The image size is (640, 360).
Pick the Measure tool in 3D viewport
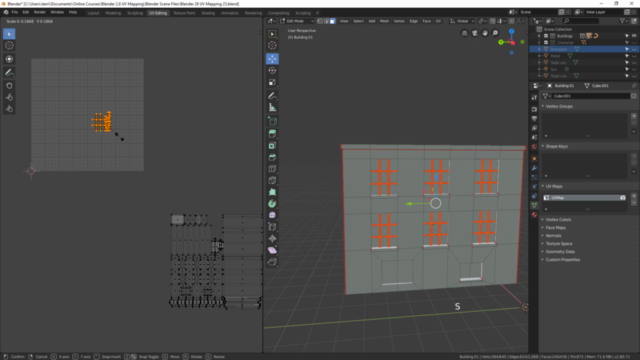tap(272, 108)
